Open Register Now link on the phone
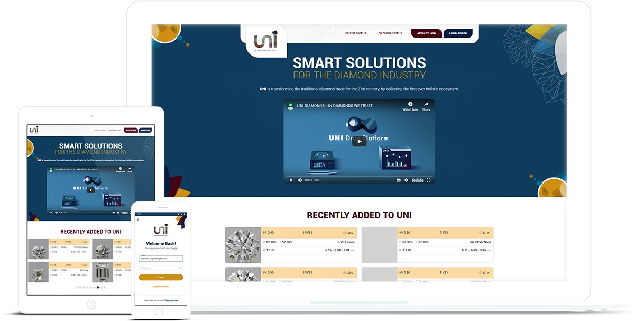 171,300
